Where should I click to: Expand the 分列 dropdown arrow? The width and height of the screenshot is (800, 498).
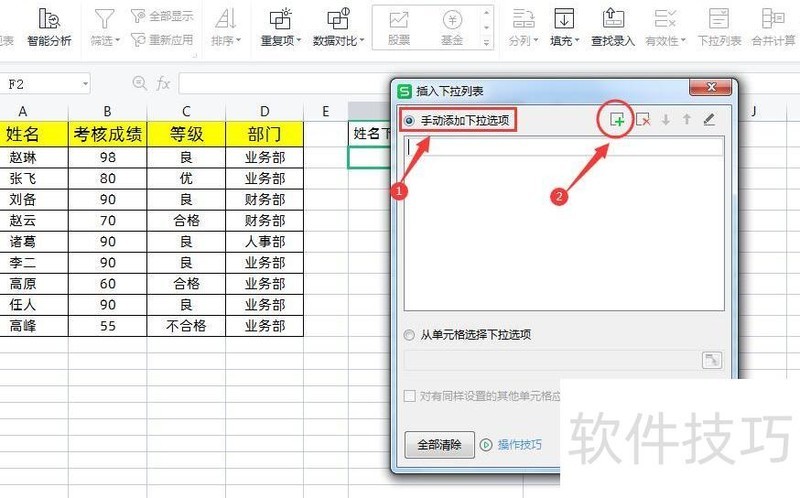coord(536,40)
